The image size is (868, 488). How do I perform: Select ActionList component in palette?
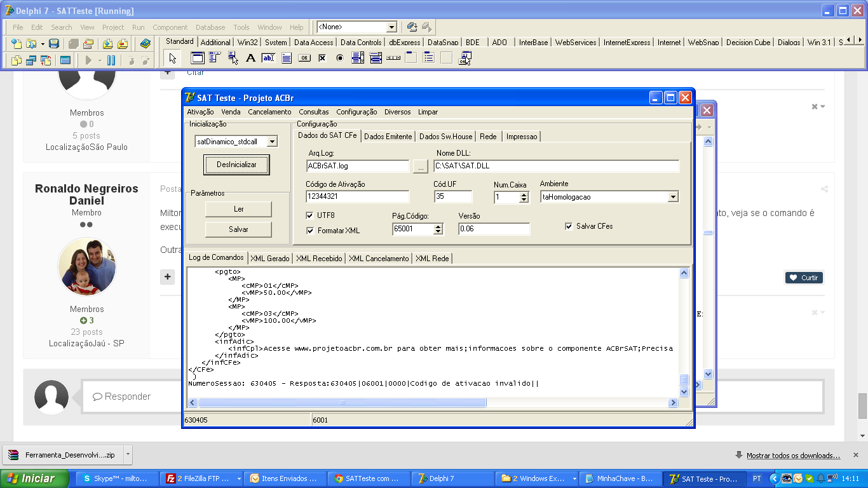pos(465,58)
